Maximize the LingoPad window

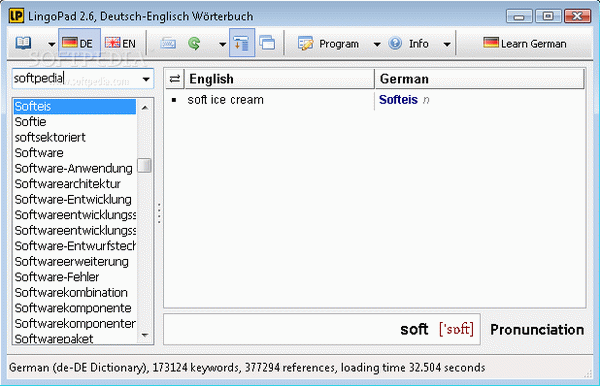point(548,16)
